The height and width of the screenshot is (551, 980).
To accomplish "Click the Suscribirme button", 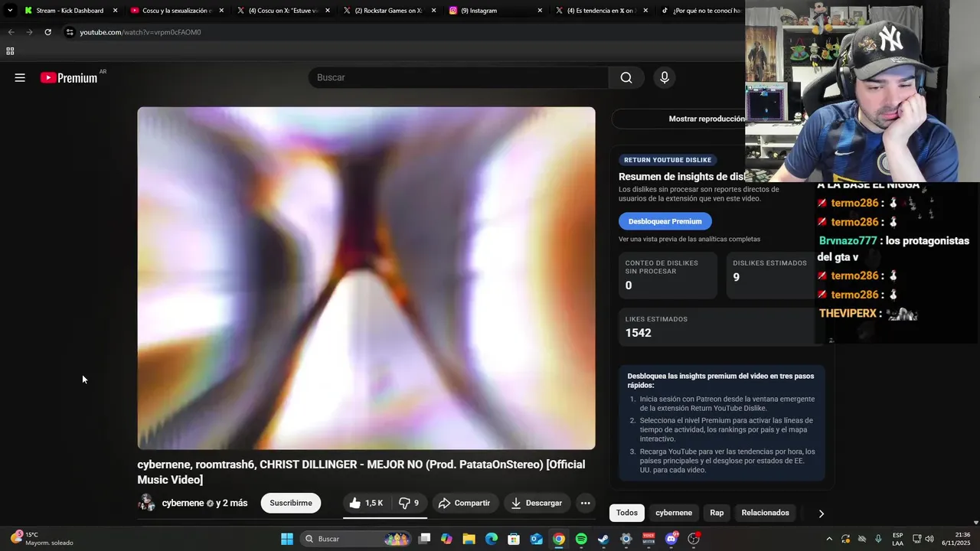I will pos(291,503).
